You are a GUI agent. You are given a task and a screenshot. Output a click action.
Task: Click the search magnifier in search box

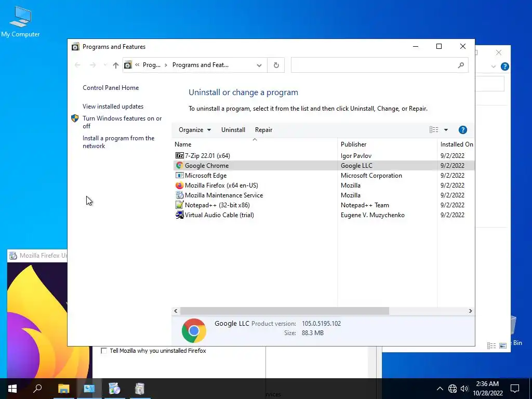click(460, 65)
